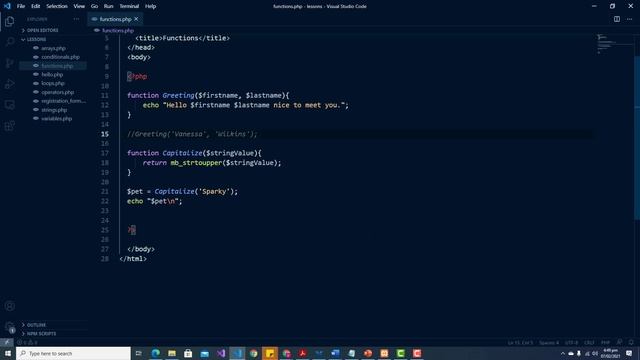Open the Manage gear icon
This screenshot has width=640, height=360.
[x=9, y=327]
